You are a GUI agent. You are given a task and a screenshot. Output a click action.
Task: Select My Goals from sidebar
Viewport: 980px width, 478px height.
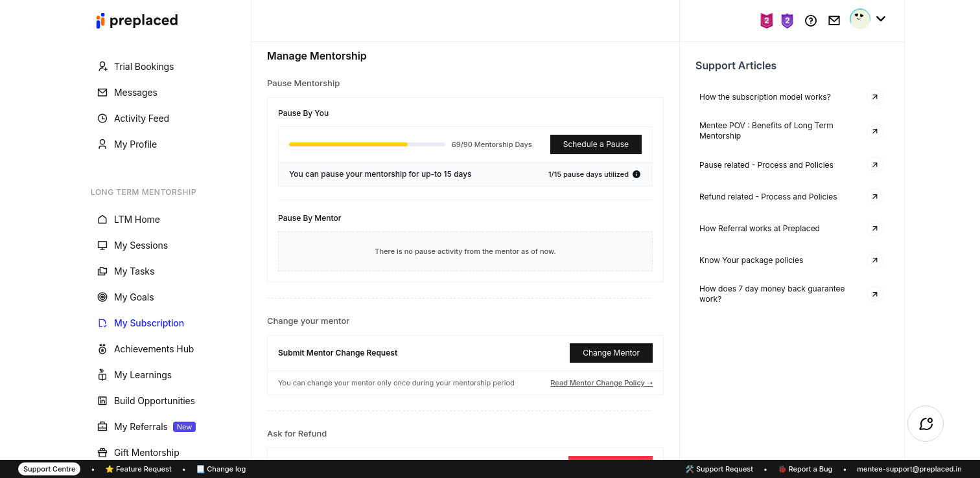[x=134, y=297]
